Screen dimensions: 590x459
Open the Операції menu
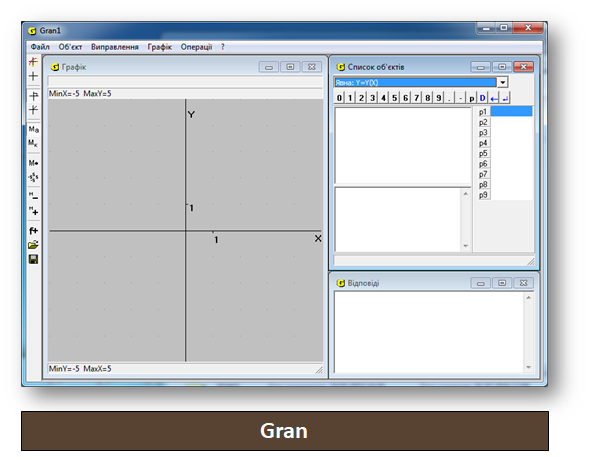pos(196,47)
